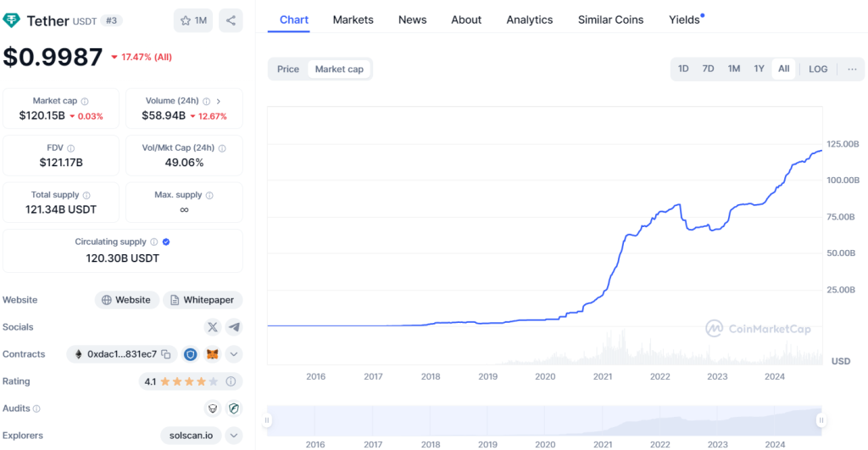Viewport: 868px width, 450px height.
Task: Open the About tab
Action: tap(466, 20)
